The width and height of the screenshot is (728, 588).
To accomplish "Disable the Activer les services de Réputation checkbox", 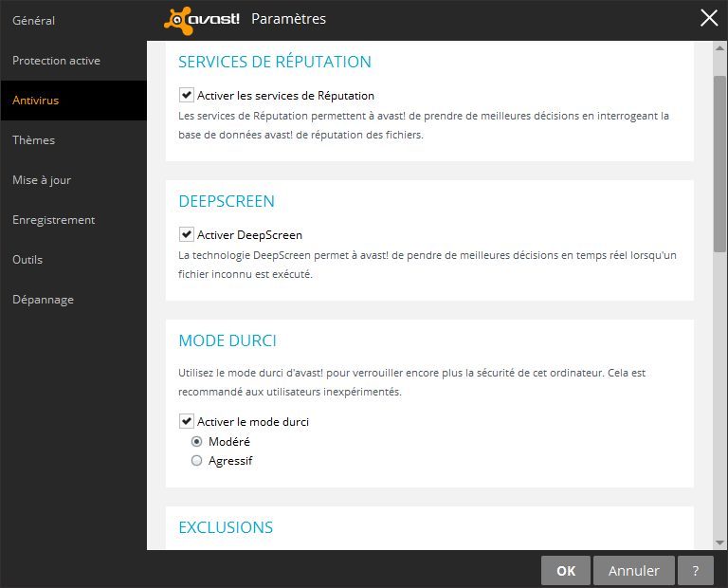I will (x=186, y=96).
